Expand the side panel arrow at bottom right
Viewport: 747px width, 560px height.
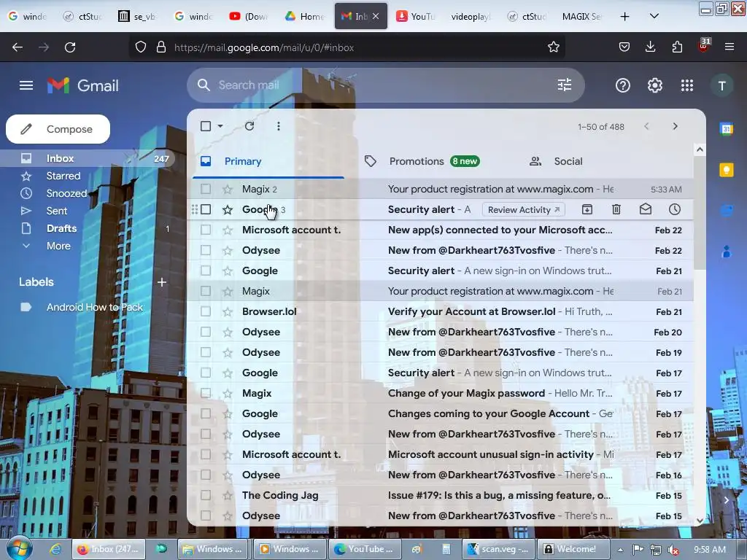pyautogui.click(x=726, y=500)
